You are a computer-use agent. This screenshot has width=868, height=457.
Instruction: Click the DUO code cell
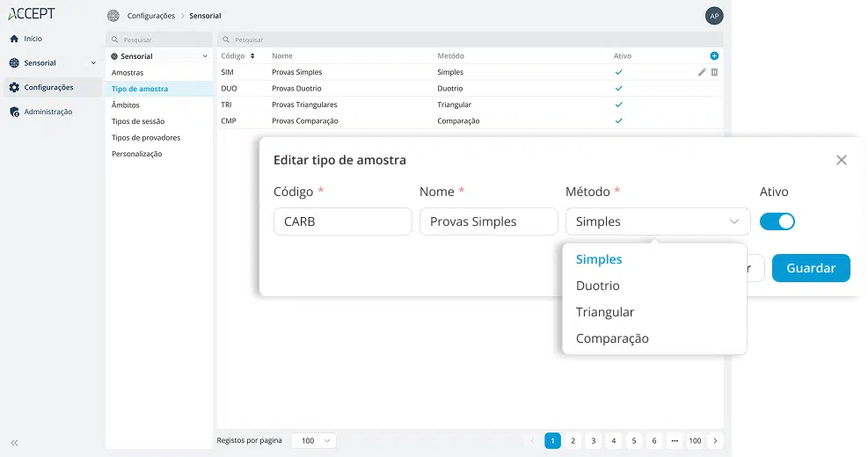click(x=229, y=89)
